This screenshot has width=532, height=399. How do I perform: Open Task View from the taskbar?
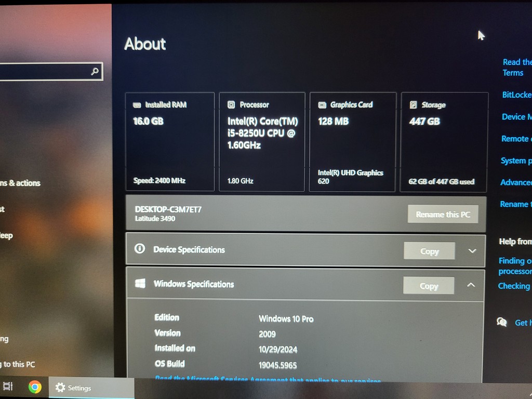pyautogui.click(x=8, y=386)
